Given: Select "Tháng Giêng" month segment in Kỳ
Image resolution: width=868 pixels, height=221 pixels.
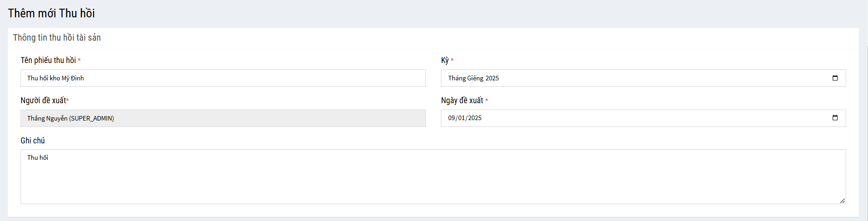Looking at the screenshot, I should (465, 78).
